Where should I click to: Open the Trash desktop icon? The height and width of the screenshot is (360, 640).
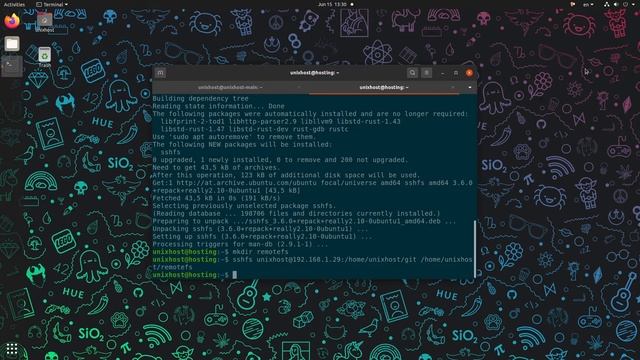[44, 57]
